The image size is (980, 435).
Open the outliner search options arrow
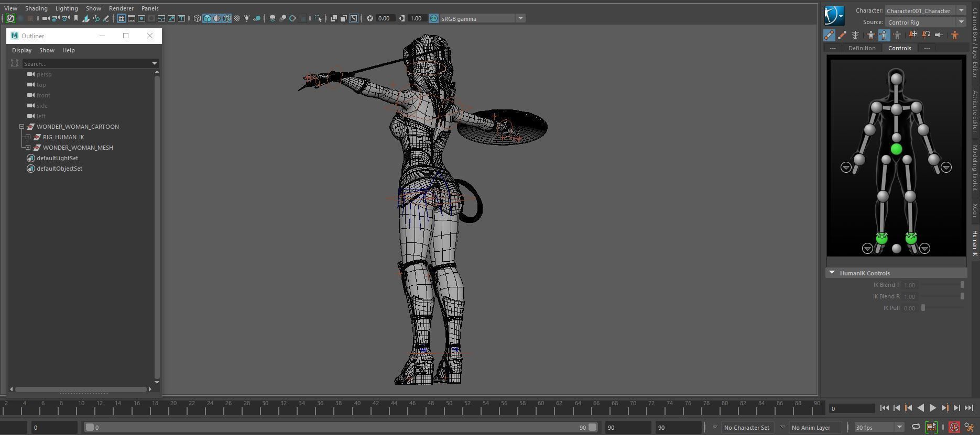[155, 63]
